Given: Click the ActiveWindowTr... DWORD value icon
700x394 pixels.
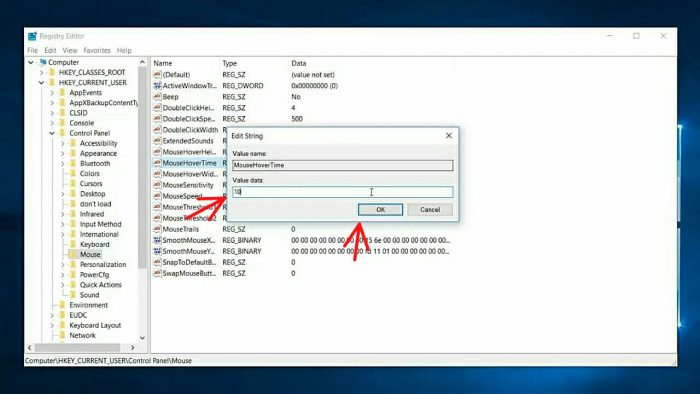Looking at the screenshot, I should point(157,86).
